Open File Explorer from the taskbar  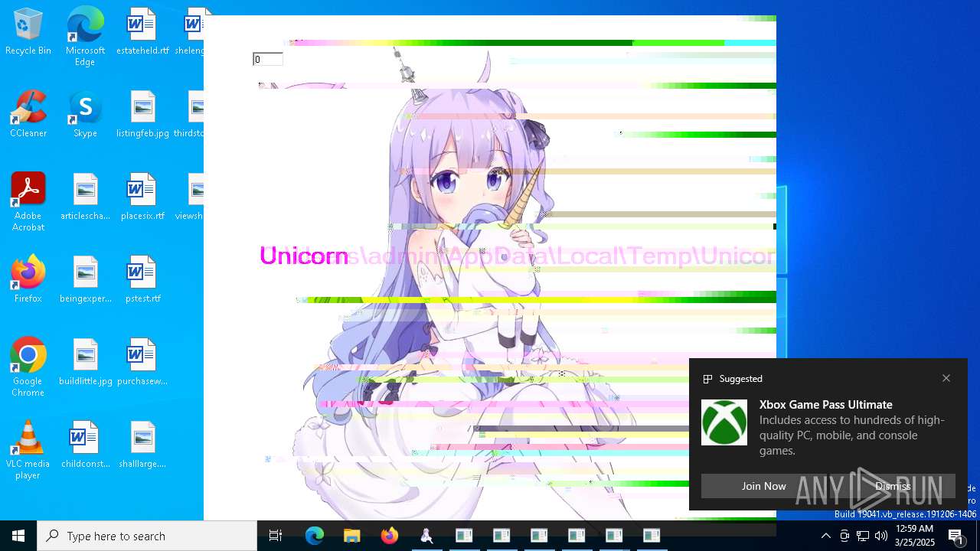pyautogui.click(x=351, y=536)
